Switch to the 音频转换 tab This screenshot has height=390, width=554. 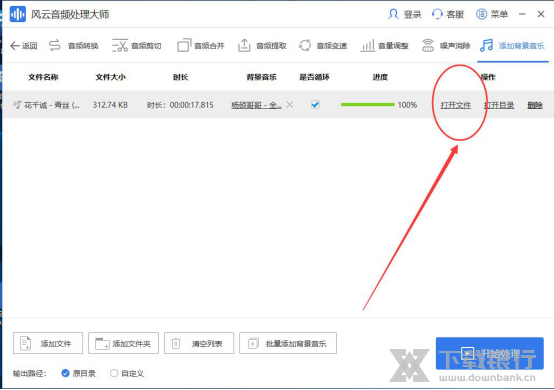(73, 46)
